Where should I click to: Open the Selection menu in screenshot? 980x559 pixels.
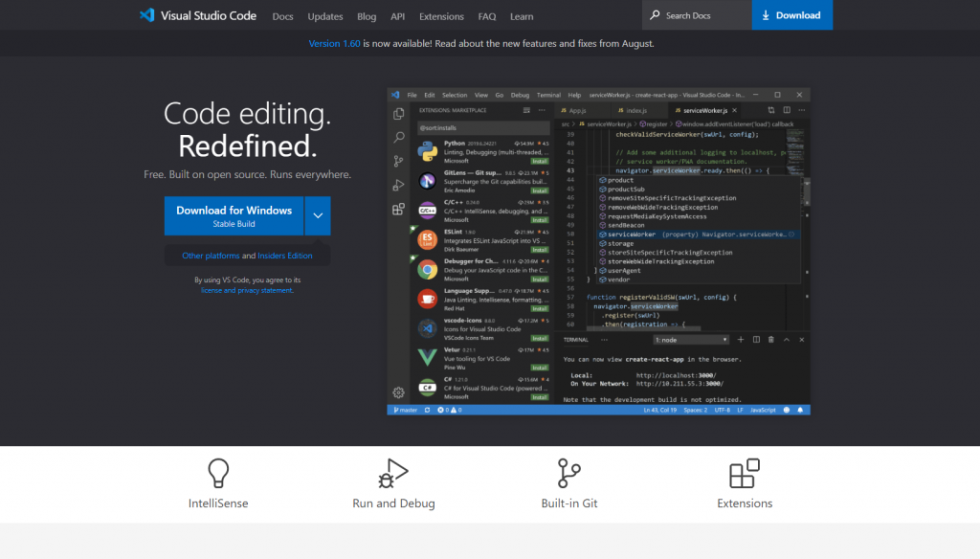coord(455,95)
